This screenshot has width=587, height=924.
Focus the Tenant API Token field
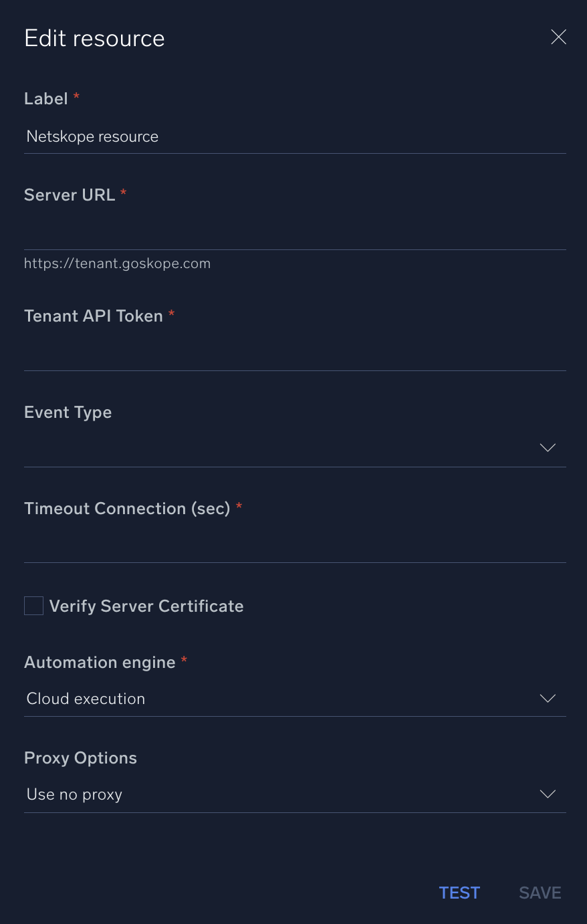point(294,352)
